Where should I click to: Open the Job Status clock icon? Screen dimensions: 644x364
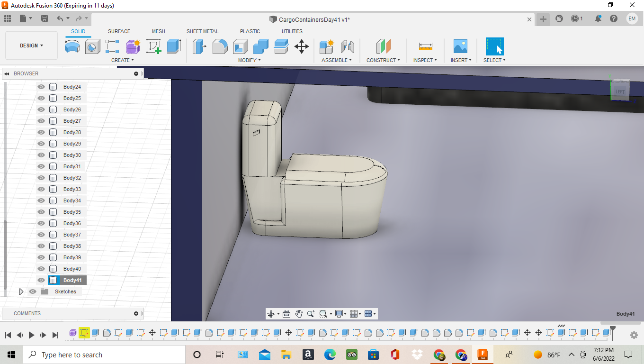pyautogui.click(x=575, y=18)
